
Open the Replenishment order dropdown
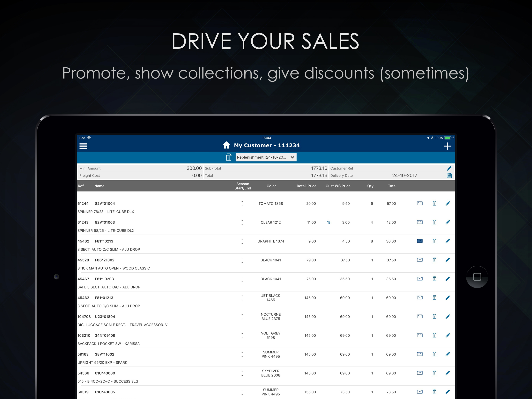pos(266,157)
